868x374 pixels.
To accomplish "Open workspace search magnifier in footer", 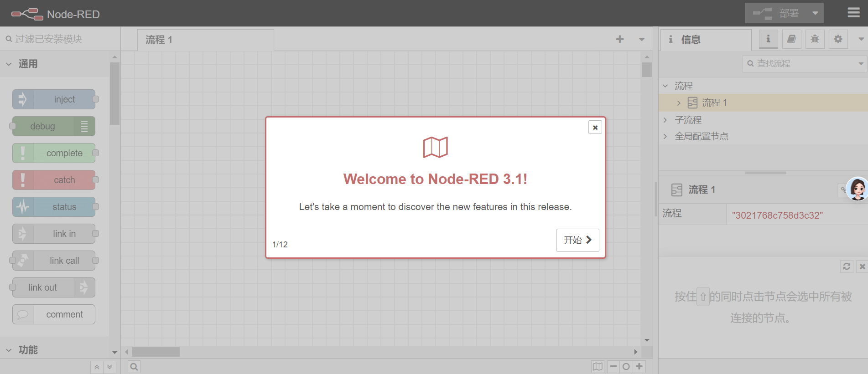I will pos(134,367).
